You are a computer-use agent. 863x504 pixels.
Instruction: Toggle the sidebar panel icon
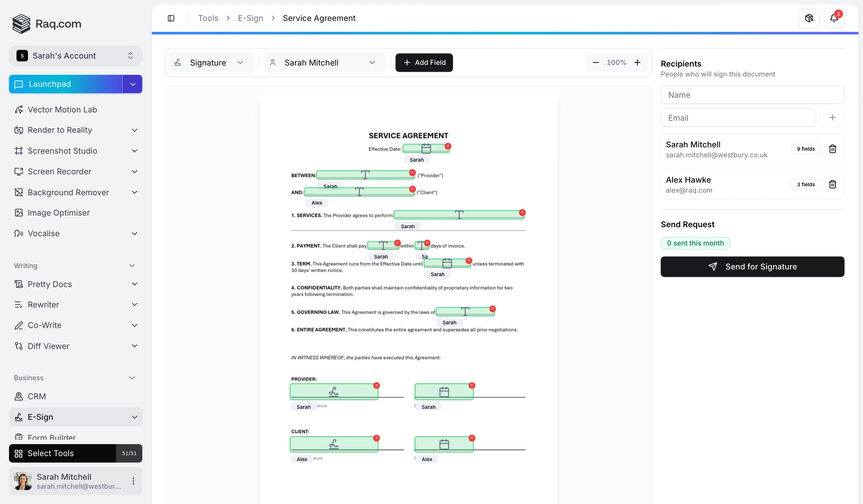tap(171, 18)
